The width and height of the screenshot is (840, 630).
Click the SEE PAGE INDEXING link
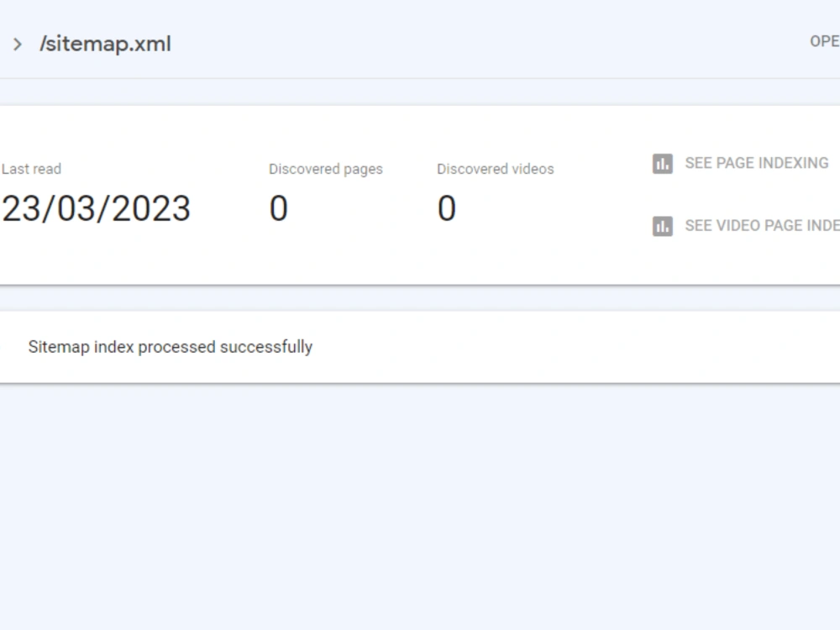point(757,163)
